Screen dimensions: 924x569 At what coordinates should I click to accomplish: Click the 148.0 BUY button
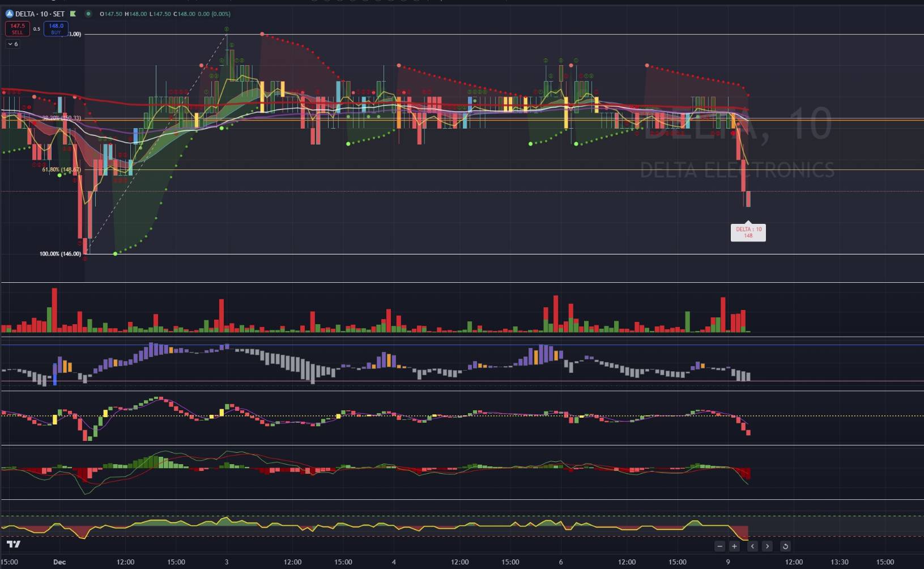56,28
